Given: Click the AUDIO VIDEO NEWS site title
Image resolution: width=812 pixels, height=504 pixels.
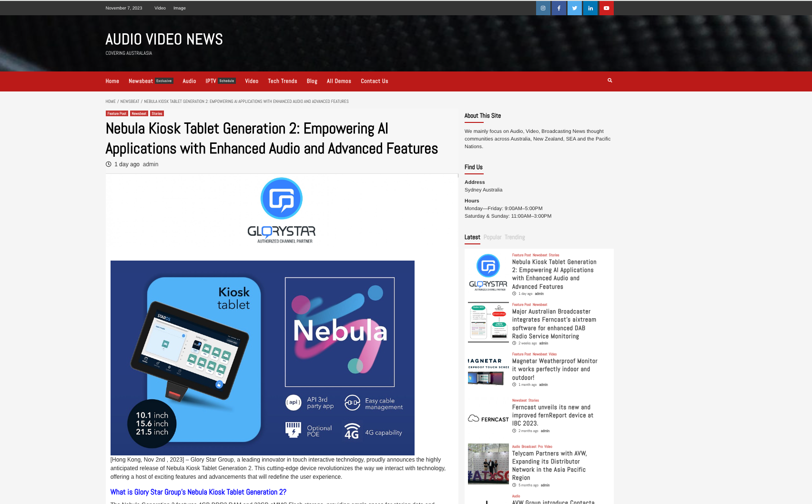Looking at the screenshot, I should (164, 39).
